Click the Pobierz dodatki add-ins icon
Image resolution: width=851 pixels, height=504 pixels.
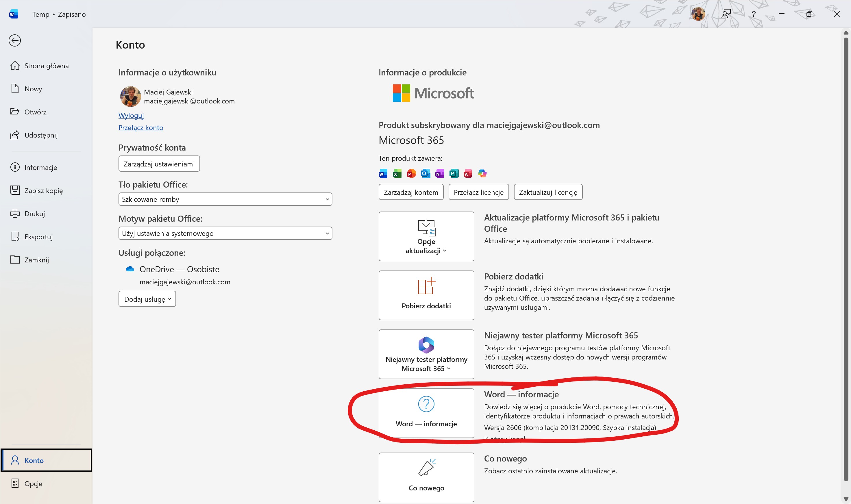pos(426,286)
